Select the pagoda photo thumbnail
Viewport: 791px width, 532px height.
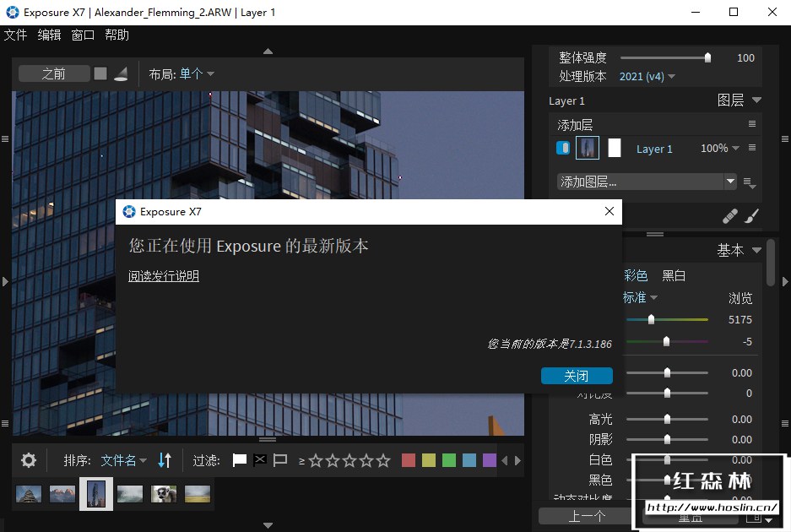pos(28,494)
